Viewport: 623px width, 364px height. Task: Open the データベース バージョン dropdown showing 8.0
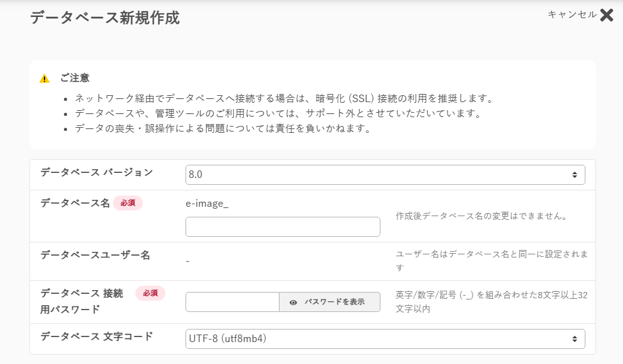(385, 175)
